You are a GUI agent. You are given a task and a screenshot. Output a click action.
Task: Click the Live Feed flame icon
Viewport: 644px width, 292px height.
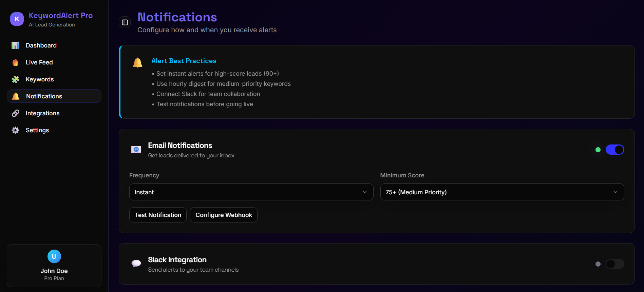click(16, 62)
